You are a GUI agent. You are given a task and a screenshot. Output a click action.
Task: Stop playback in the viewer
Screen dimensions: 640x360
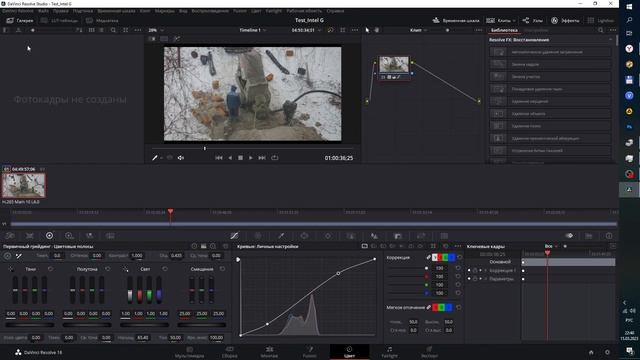click(x=240, y=158)
